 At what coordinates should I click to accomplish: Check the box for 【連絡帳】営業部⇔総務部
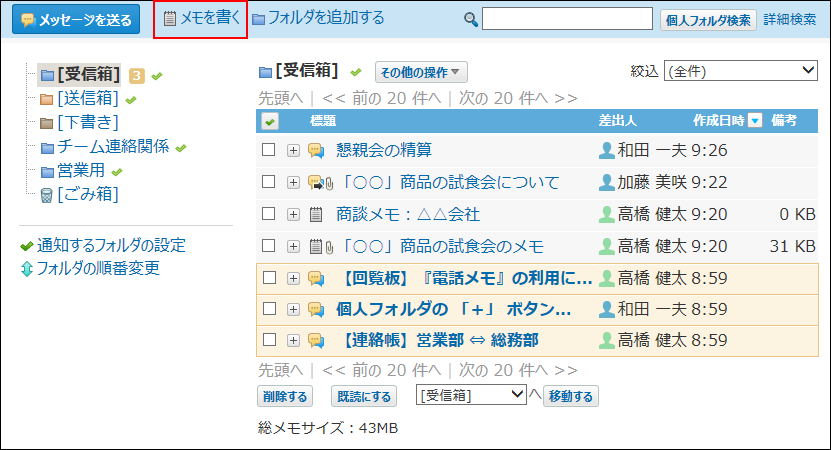(269, 340)
